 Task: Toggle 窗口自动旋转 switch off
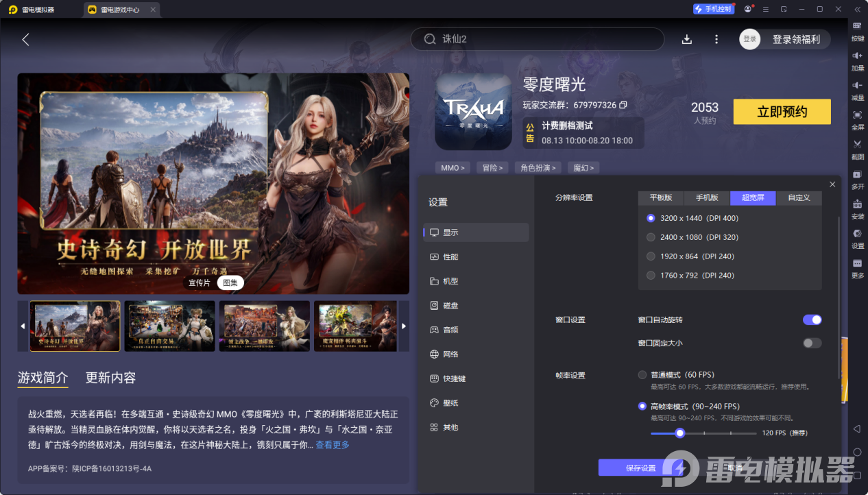pyautogui.click(x=812, y=319)
